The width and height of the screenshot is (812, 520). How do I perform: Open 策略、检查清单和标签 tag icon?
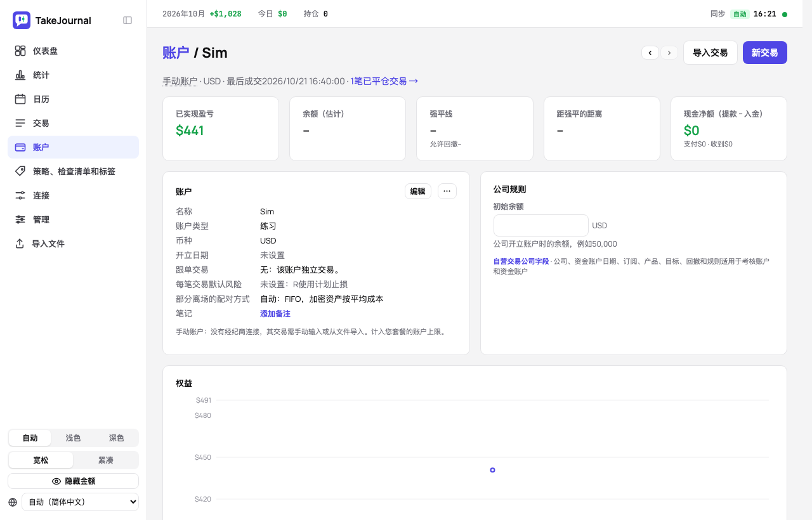[x=20, y=171]
